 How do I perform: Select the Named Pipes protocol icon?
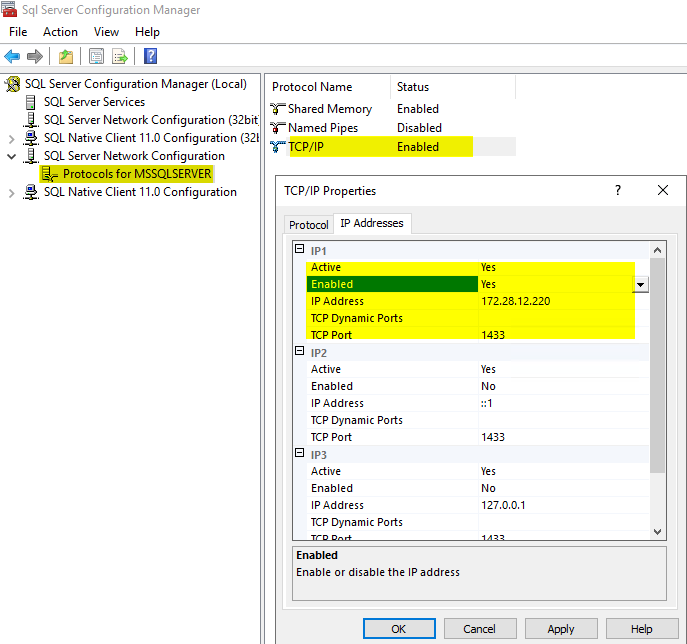pyautogui.click(x=278, y=128)
